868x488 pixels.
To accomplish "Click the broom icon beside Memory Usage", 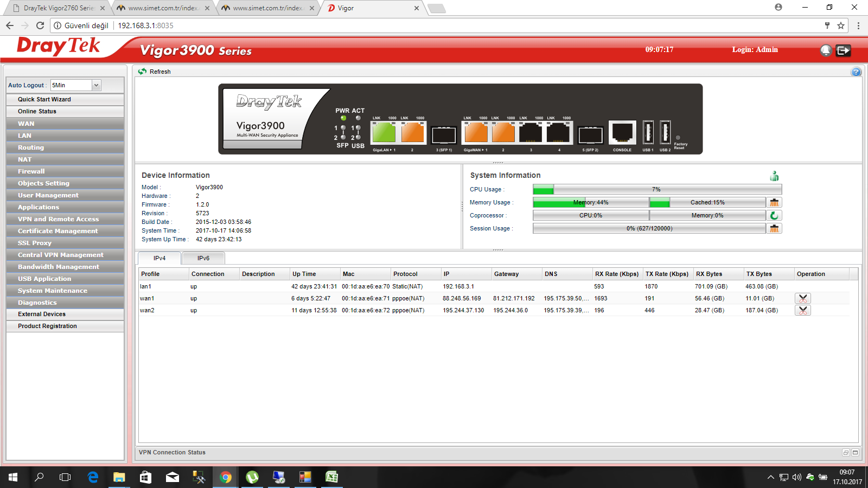I will (774, 202).
